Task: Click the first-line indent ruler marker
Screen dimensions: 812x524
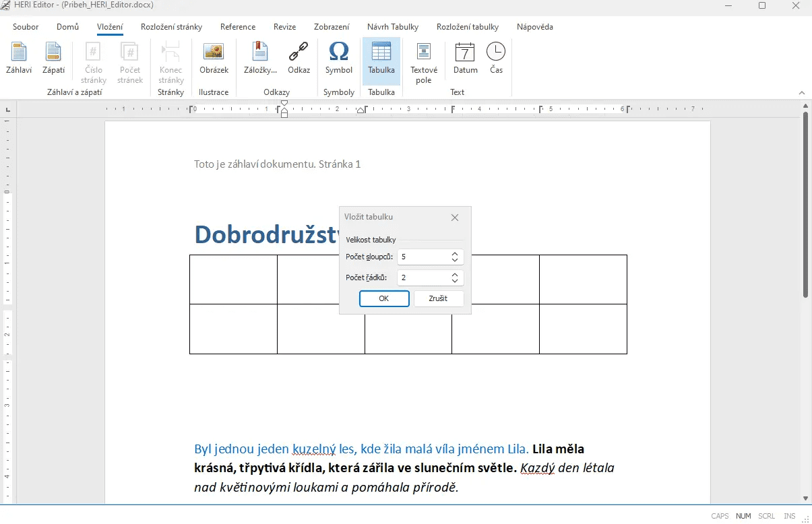Action: click(x=284, y=104)
